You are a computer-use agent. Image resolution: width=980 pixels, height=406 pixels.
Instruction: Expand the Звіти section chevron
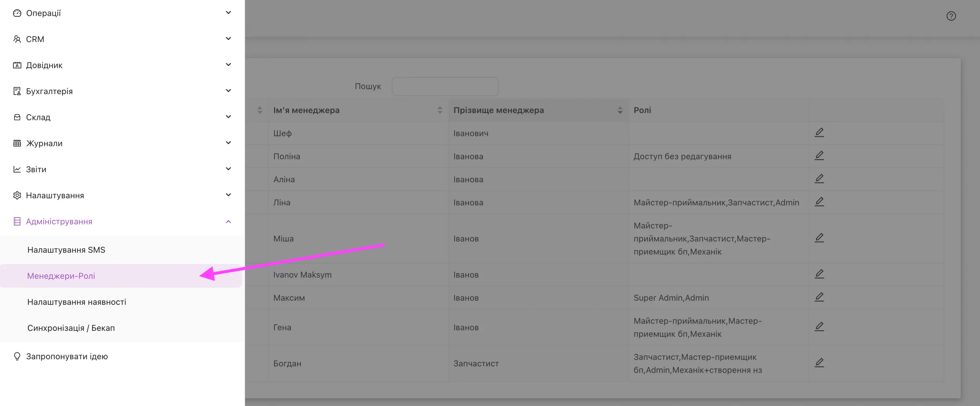point(228,169)
